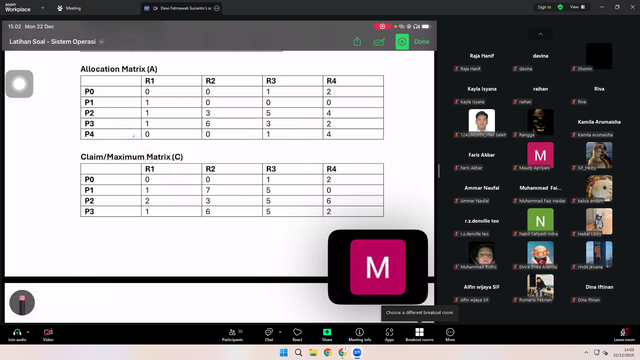Viewport: 640px width, 360px height.
Task: Click Sign in button
Action: [544, 7]
